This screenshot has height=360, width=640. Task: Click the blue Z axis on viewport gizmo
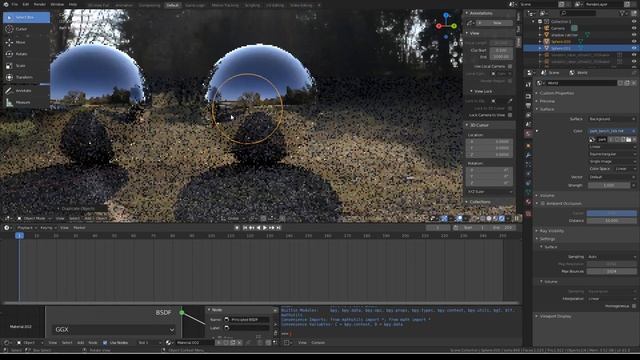click(446, 16)
